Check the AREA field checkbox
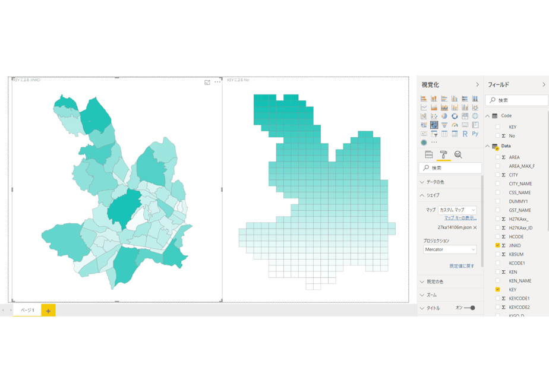This screenshot has height=392, width=549. pyautogui.click(x=497, y=157)
